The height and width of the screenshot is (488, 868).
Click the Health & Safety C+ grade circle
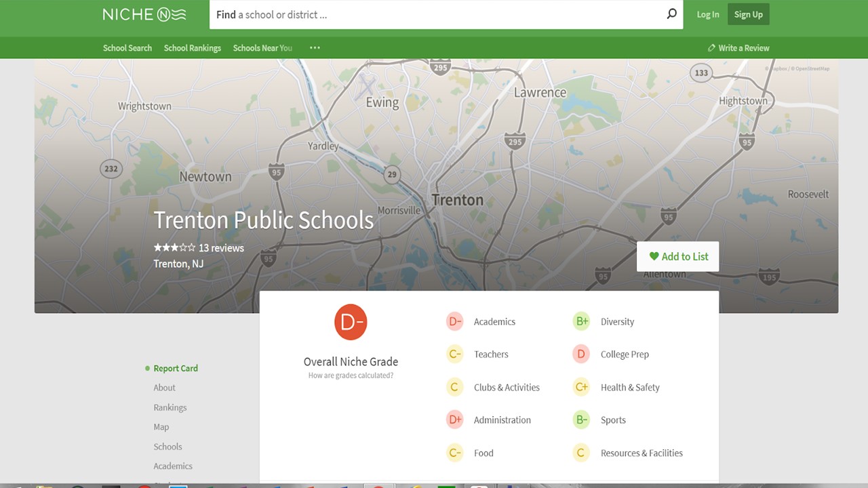point(581,387)
